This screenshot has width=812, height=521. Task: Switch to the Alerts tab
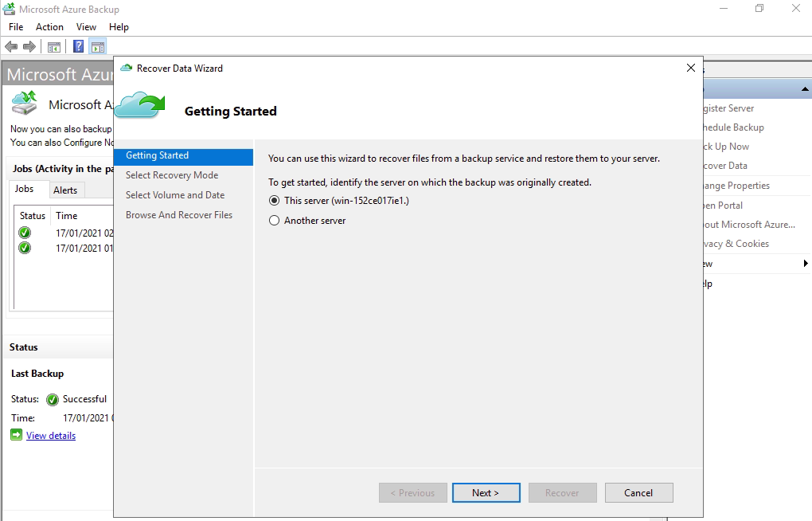coord(65,190)
